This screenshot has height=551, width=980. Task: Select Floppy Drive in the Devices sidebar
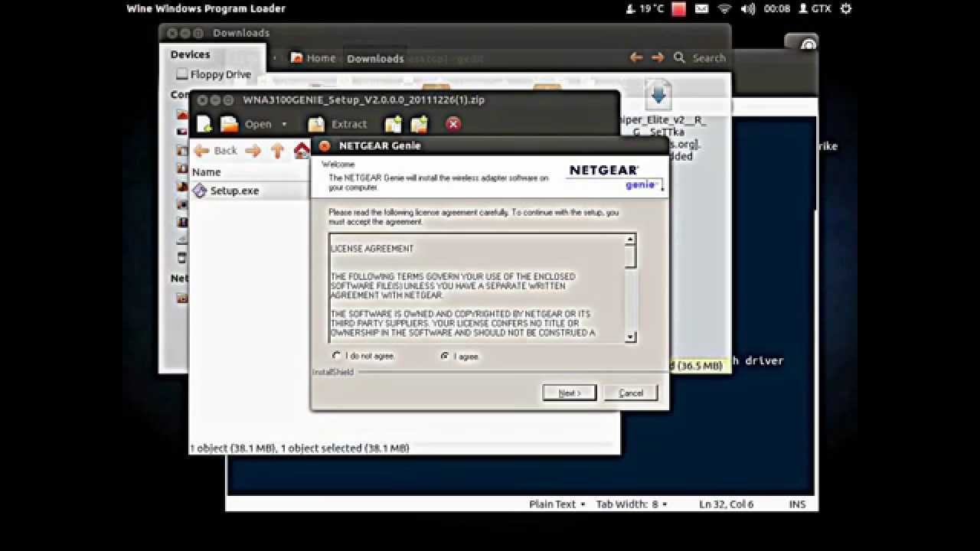click(213, 74)
